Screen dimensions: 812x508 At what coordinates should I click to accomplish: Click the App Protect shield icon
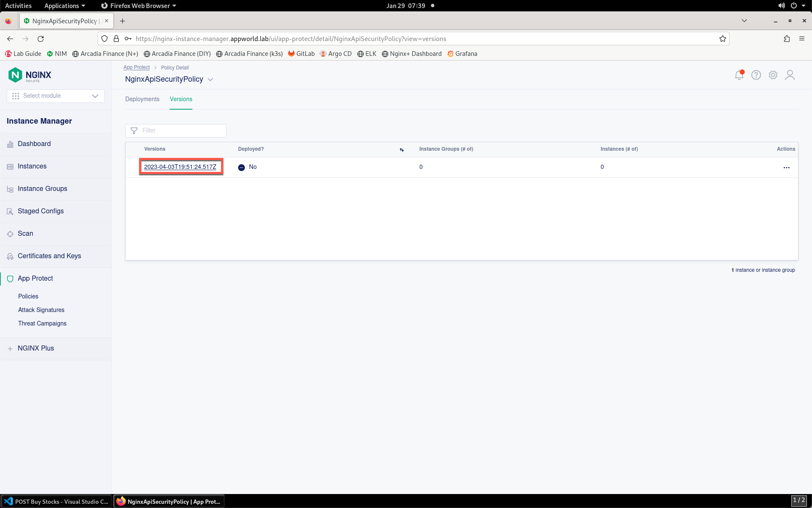(10, 279)
